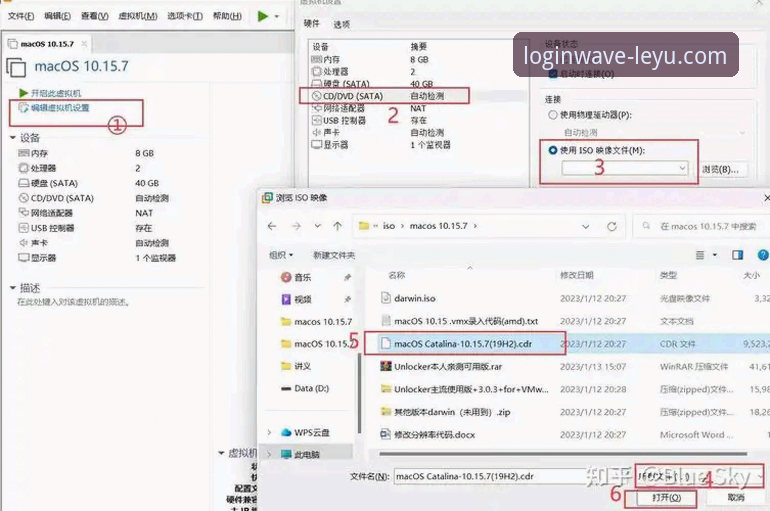Toggle the preview pane icon
This screenshot has width=770, height=511.
click(x=737, y=255)
